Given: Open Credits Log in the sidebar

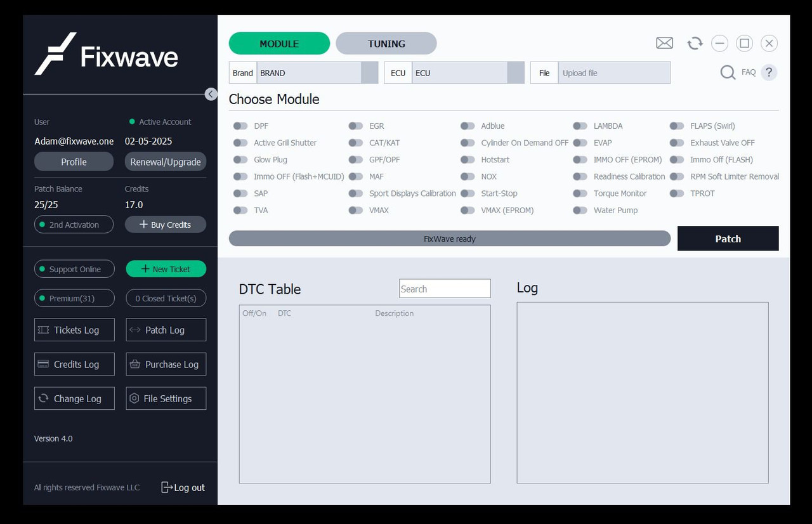Looking at the screenshot, I should [x=74, y=364].
